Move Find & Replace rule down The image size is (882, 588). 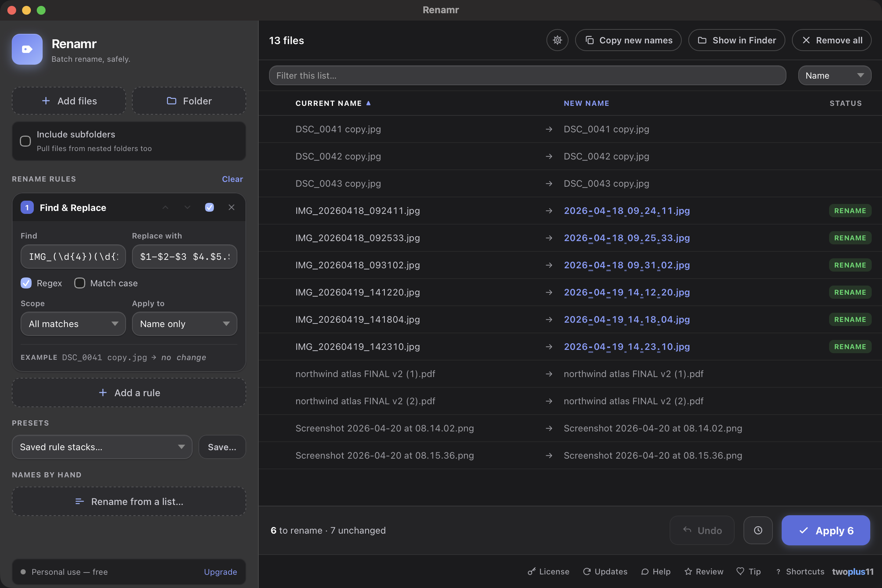[187, 207]
